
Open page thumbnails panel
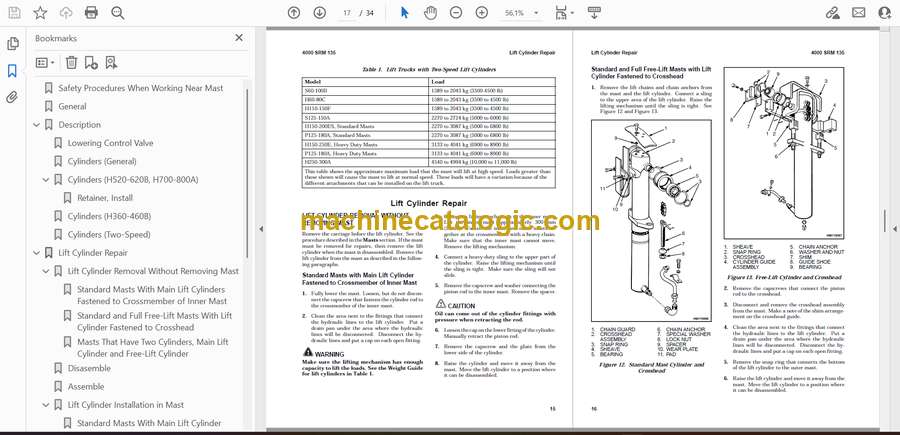13,44
